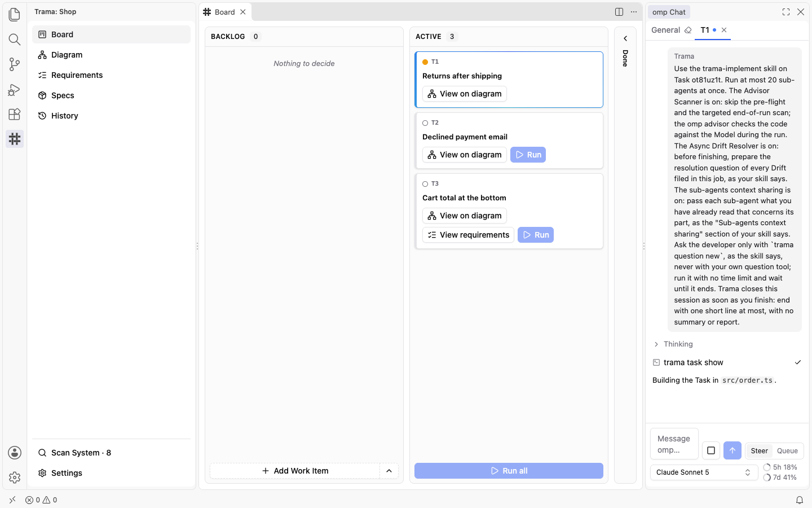Expand the Thinking section
The image size is (812, 508).
pyautogui.click(x=673, y=344)
